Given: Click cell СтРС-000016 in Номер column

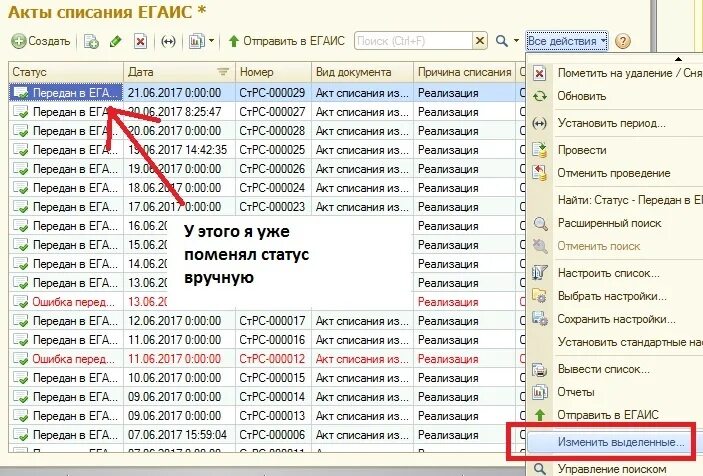Looking at the screenshot, I should click(272, 340).
